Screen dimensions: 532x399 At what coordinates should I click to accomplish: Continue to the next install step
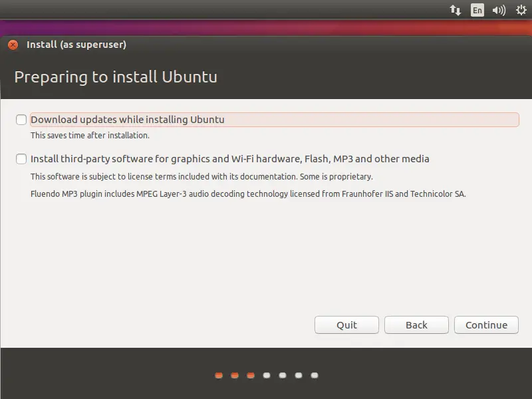[486, 325]
